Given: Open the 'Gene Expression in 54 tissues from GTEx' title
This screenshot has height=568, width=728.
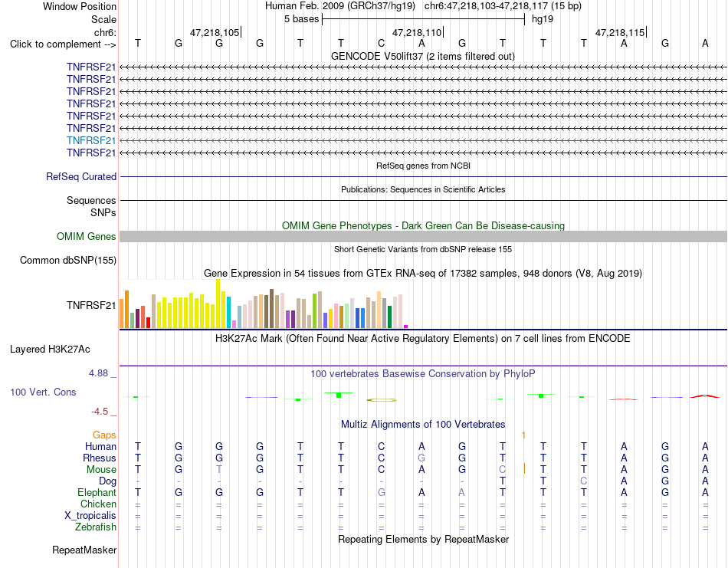Looking at the screenshot, I should 423,273.
